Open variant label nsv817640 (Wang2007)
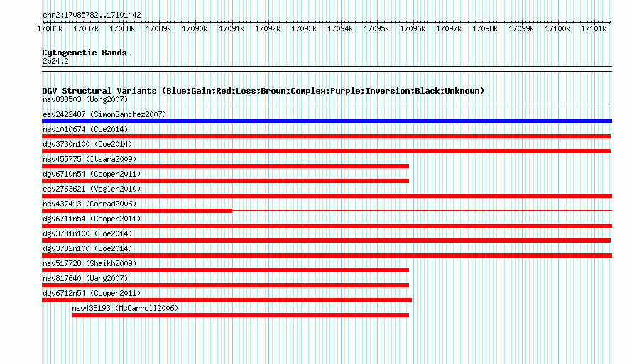The width and height of the screenshot is (632, 364). [x=85, y=278]
